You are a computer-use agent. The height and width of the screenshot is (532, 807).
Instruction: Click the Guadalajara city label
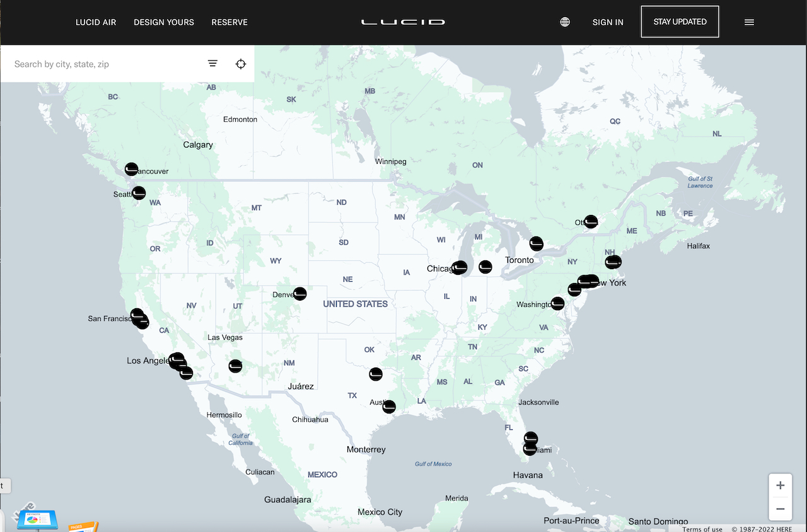pyautogui.click(x=287, y=499)
